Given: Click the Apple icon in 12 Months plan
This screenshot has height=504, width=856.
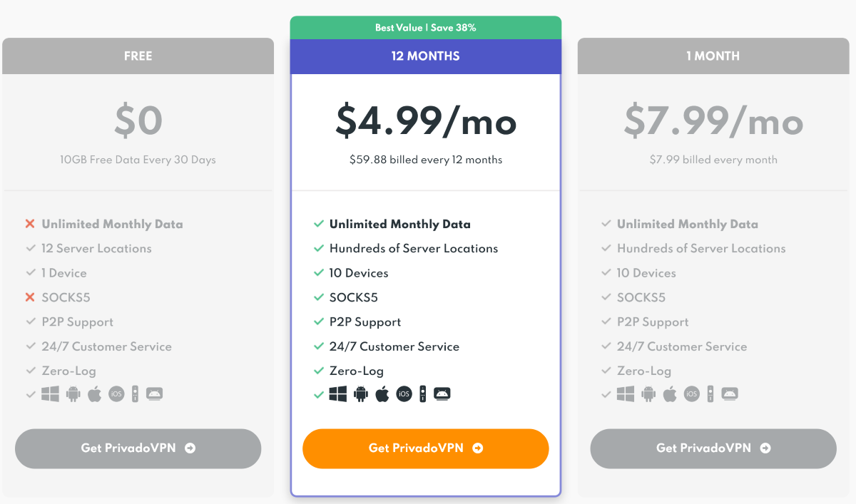Looking at the screenshot, I should [382, 394].
